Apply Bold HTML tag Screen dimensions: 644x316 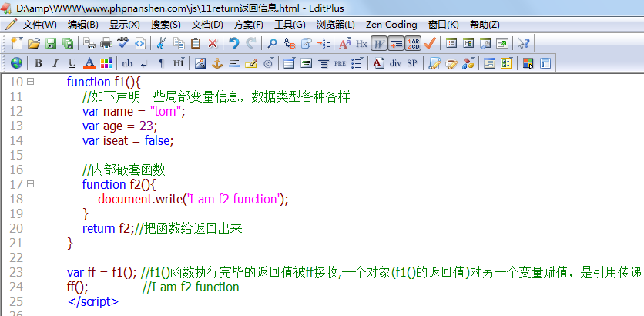39,63
